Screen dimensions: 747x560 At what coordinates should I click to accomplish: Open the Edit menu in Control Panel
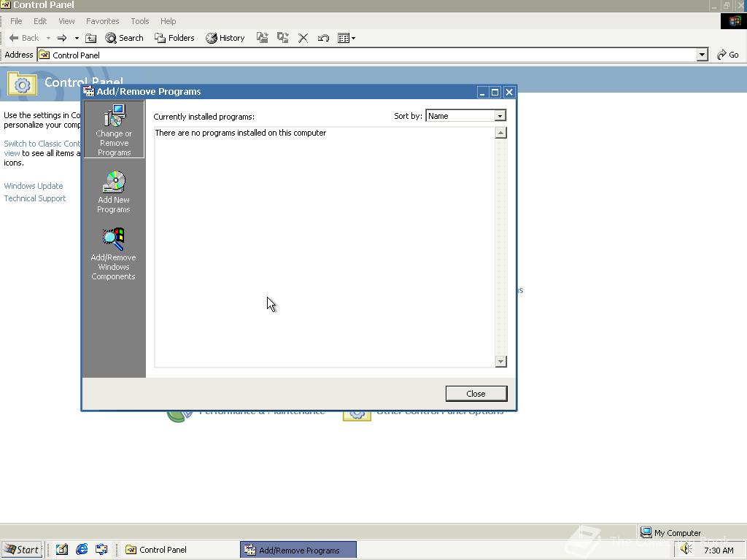[x=40, y=21]
